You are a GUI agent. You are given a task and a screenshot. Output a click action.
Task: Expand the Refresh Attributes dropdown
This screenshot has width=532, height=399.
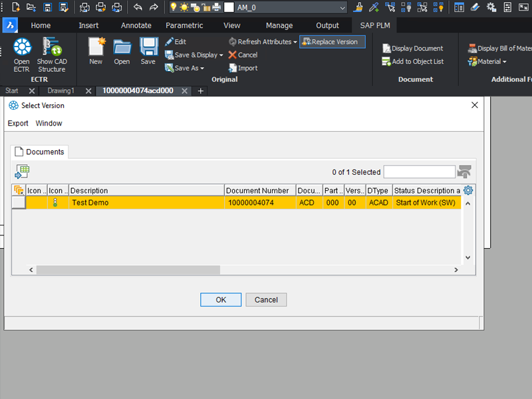pyautogui.click(x=295, y=42)
